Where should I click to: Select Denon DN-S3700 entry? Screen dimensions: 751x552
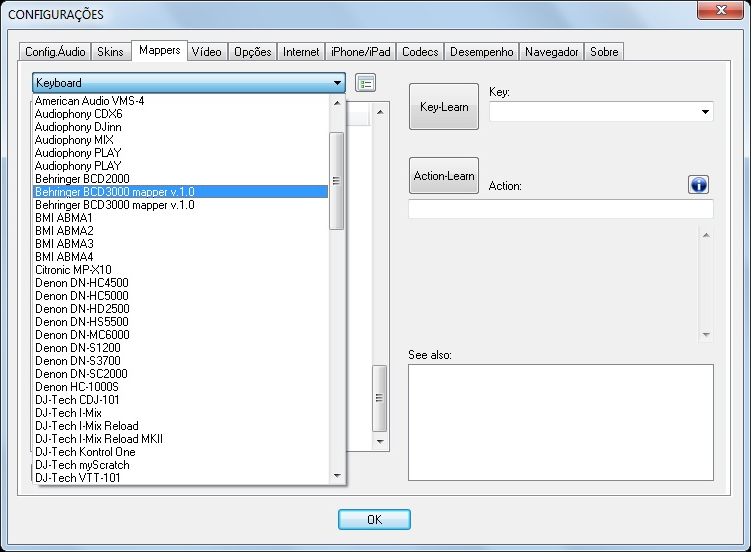(181, 360)
